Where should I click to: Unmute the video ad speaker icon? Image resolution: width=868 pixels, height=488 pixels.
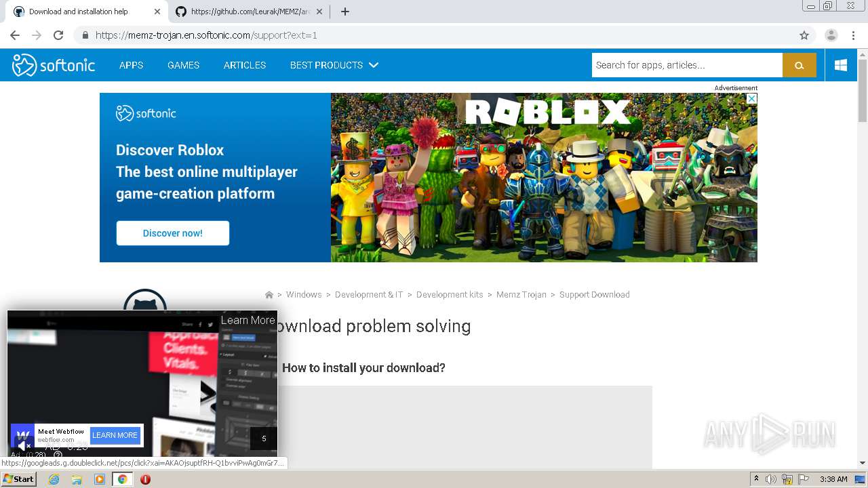click(x=23, y=446)
